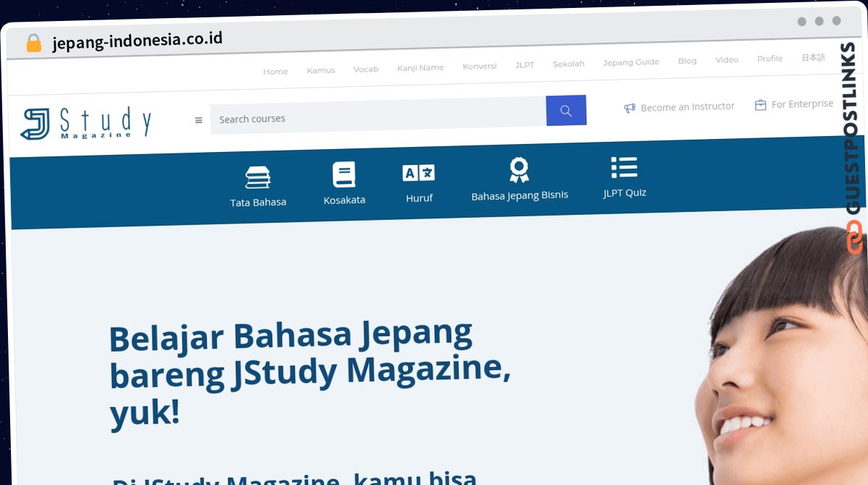Click the Become an Instructor link
This screenshot has width=868, height=485.
[688, 106]
